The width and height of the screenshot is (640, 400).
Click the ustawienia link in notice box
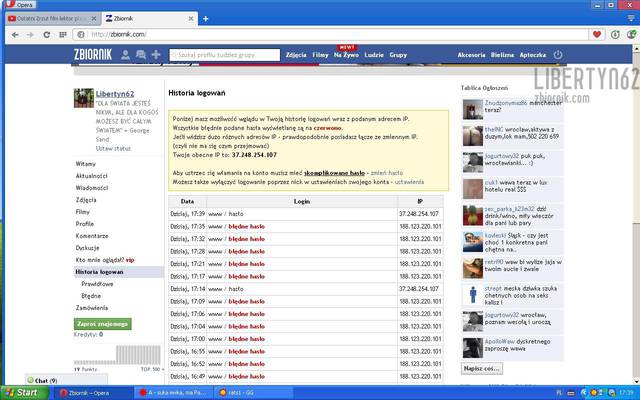pos(409,182)
